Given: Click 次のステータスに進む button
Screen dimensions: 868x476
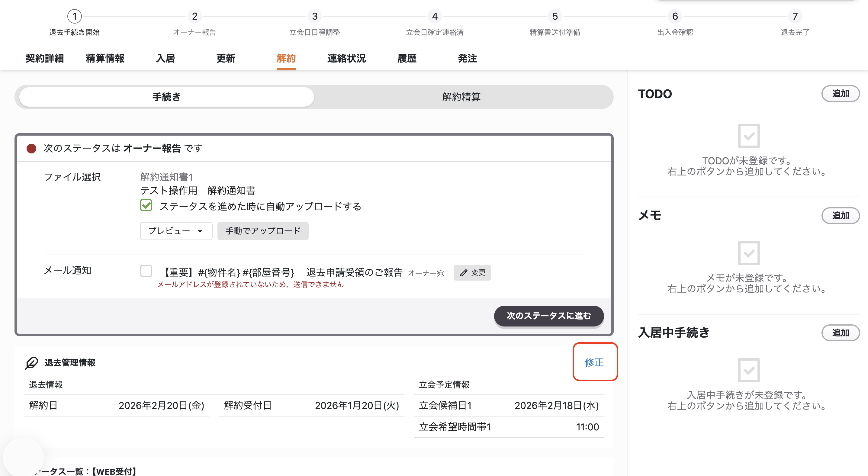Looking at the screenshot, I should click(548, 316).
